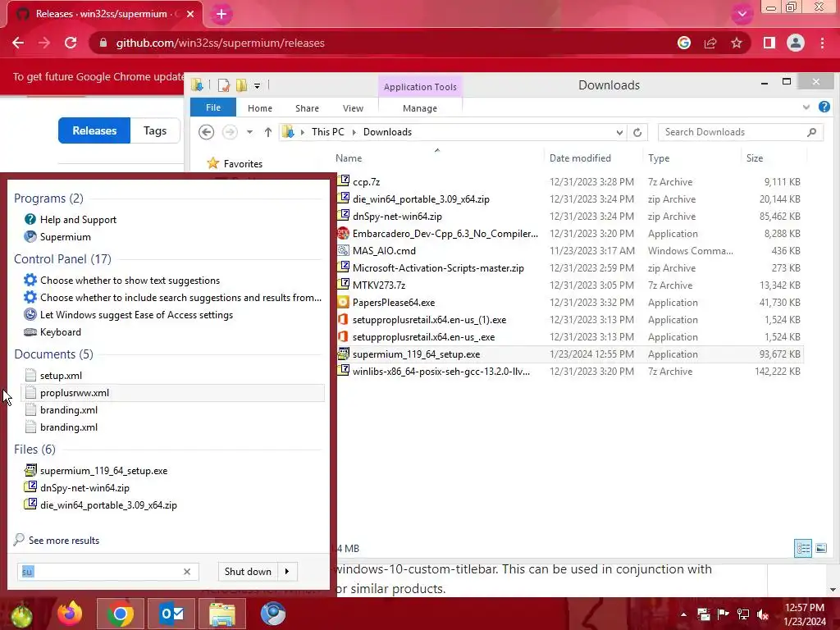Open Chrome three-dot menu

pyautogui.click(x=822, y=43)
